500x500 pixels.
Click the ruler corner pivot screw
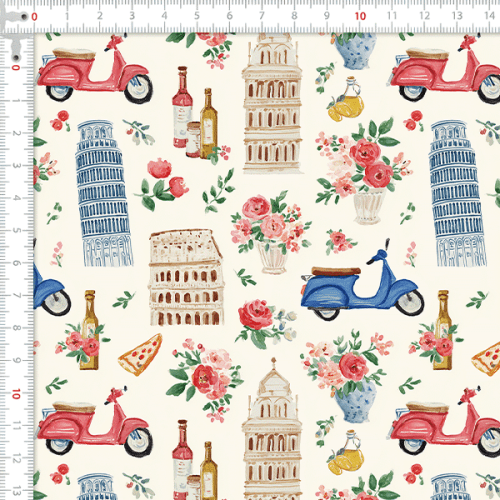click(x=24, y=16)
